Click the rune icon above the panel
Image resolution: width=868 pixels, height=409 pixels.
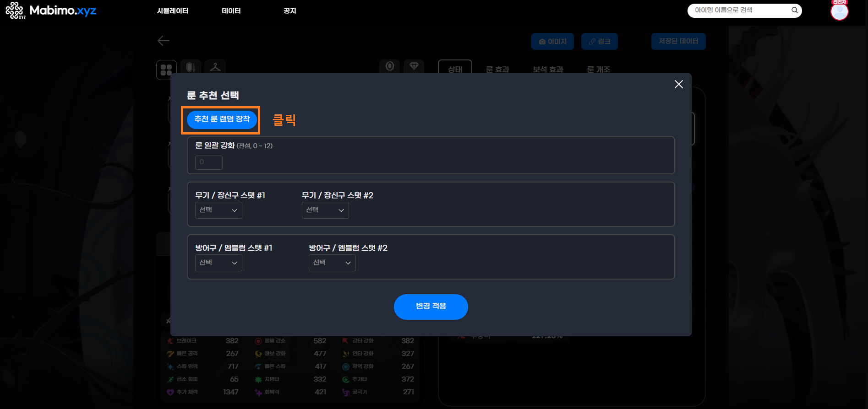(390, 67)
